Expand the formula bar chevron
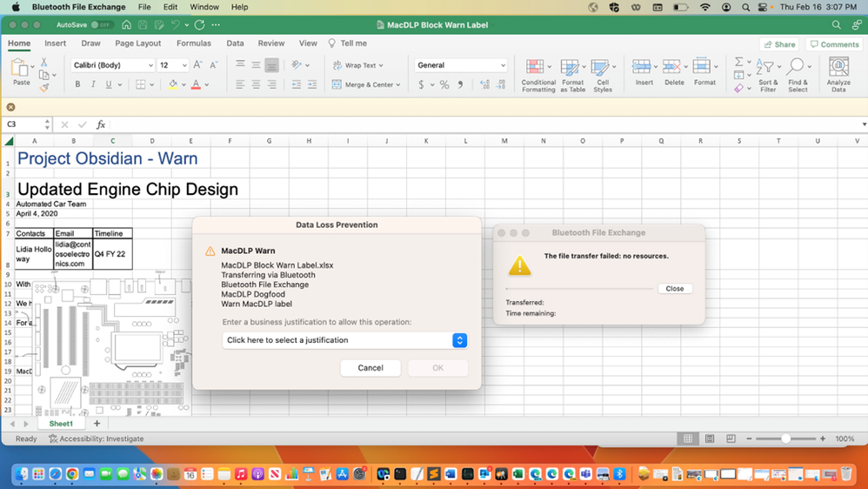 point(864,124)
